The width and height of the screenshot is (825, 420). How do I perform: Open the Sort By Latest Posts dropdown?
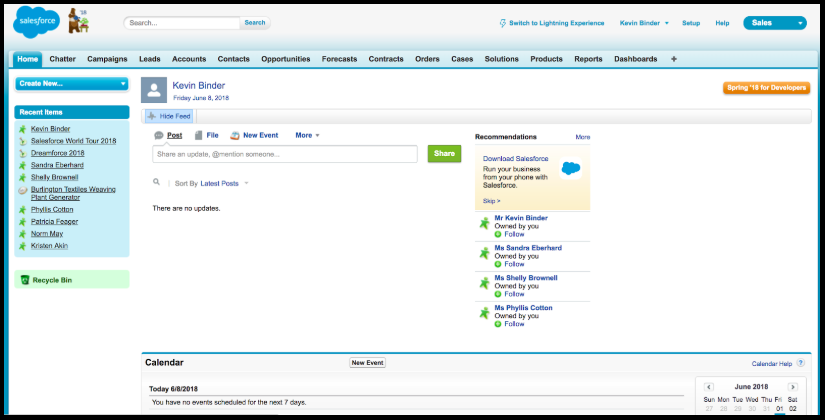[x=224, y=183]
